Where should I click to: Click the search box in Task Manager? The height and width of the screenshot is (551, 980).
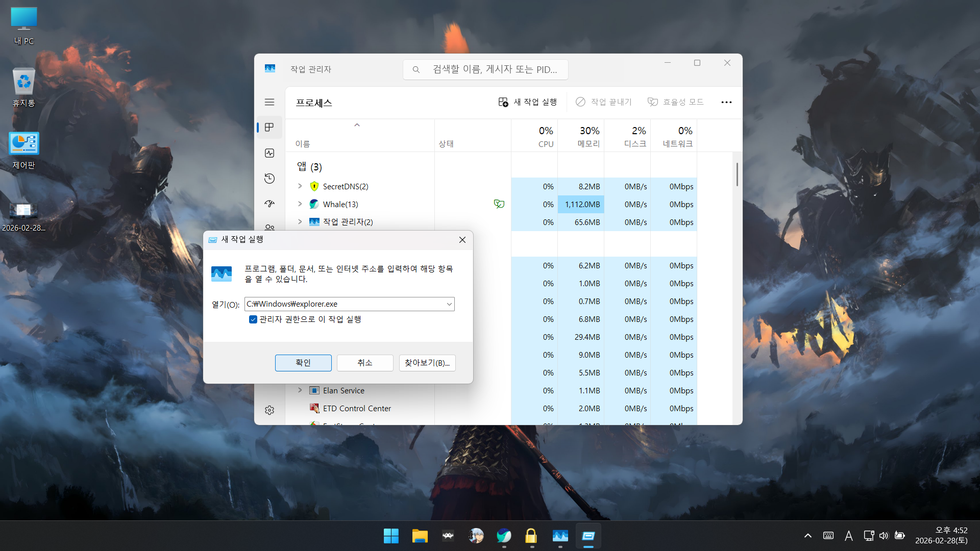(494, 69)
